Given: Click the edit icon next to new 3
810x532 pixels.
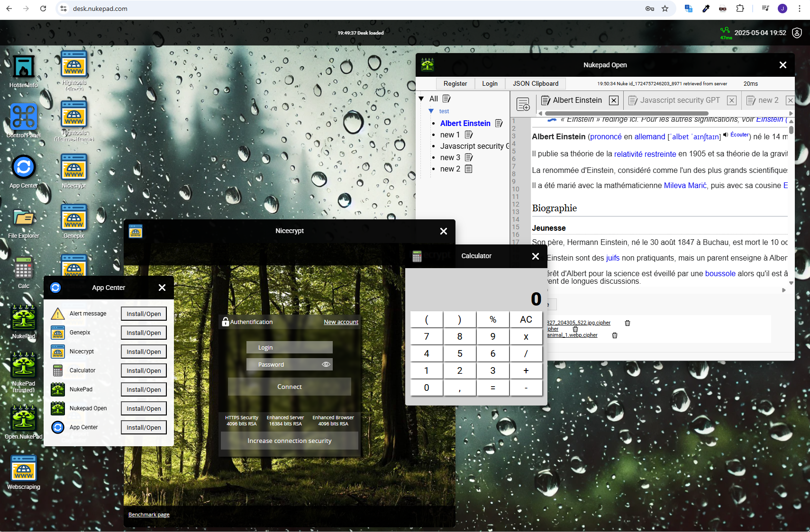Looking at the screenshot, I should coord(469,157).
